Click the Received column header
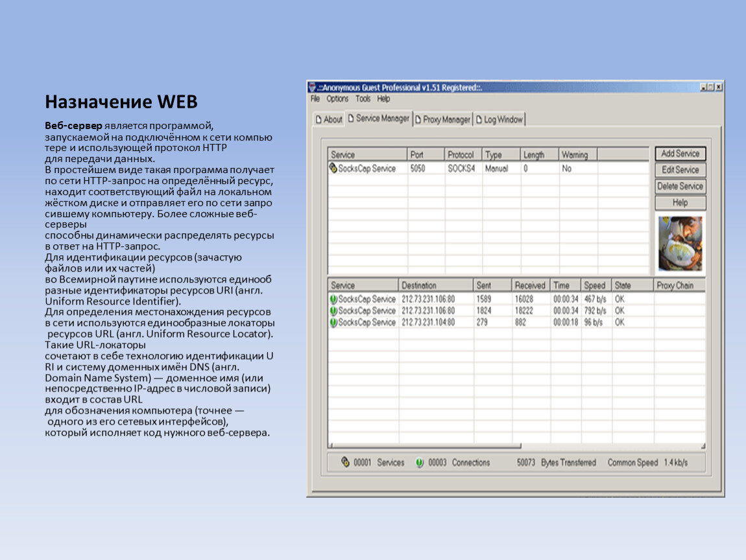This screenshot has width=746, height=560. tap(531, 285)
